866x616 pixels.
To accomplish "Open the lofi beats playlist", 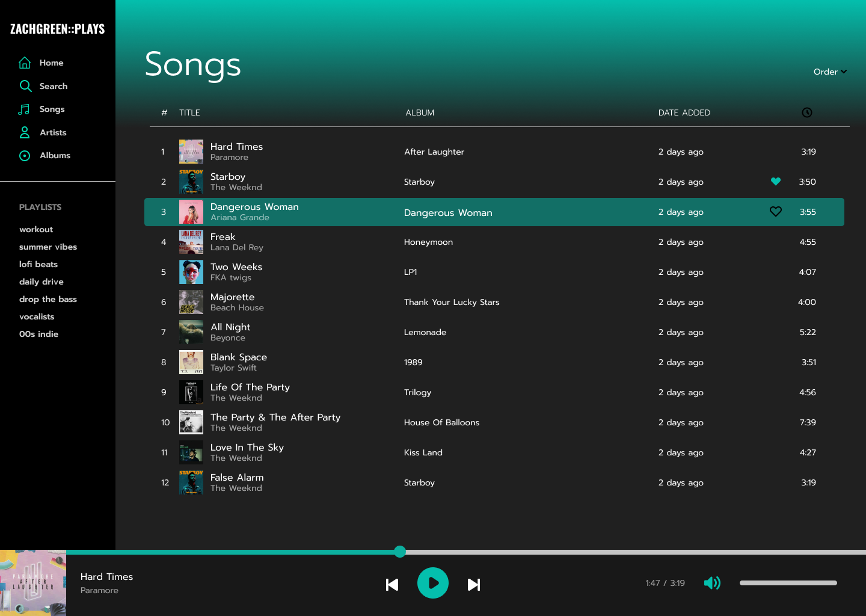I will coord(38,264).
